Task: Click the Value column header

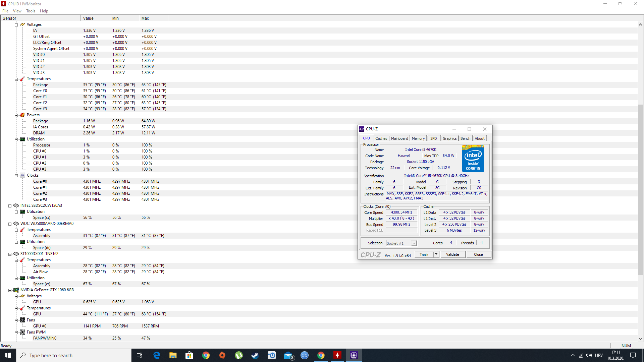Action: click(95, 18)
